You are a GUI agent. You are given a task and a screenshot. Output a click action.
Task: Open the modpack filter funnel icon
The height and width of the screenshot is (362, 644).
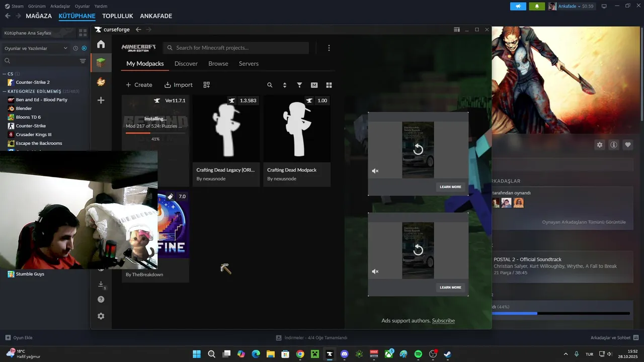tap(299, 85)
